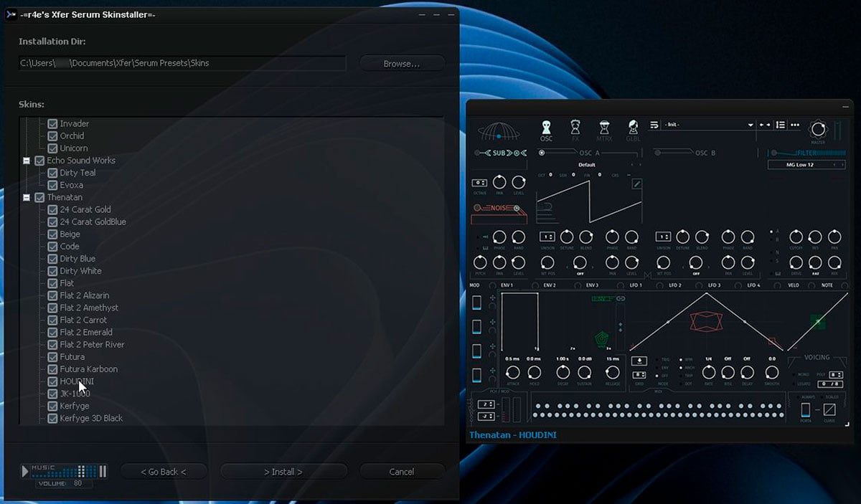Open the FX page in Serum preview

(x=575, y=130)
